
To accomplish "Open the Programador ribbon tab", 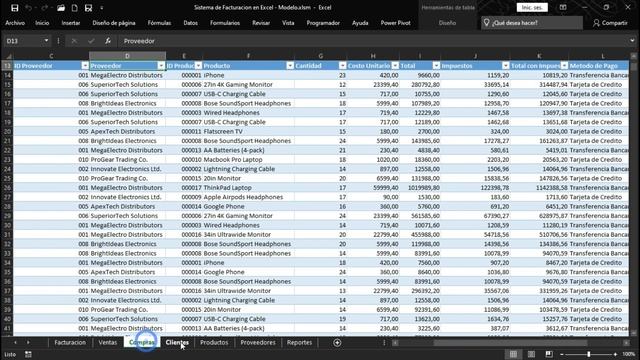I will point(323,23).
